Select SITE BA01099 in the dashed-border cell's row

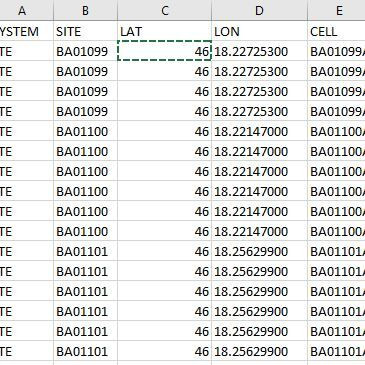pos(85,51)
